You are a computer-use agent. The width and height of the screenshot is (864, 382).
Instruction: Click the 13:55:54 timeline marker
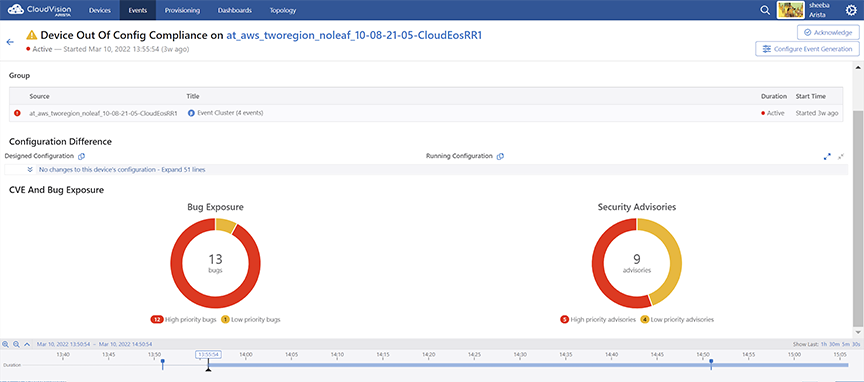[x=209, y=354]
